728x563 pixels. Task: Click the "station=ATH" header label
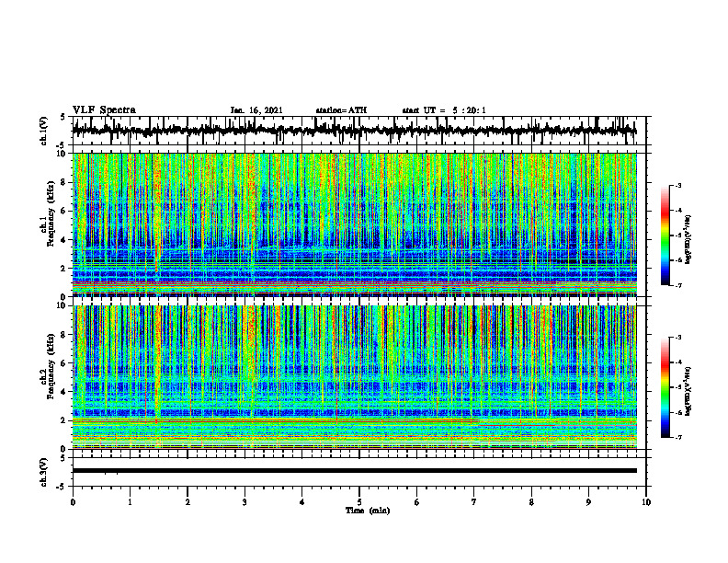pyautogui.click(x=341, y=110)
